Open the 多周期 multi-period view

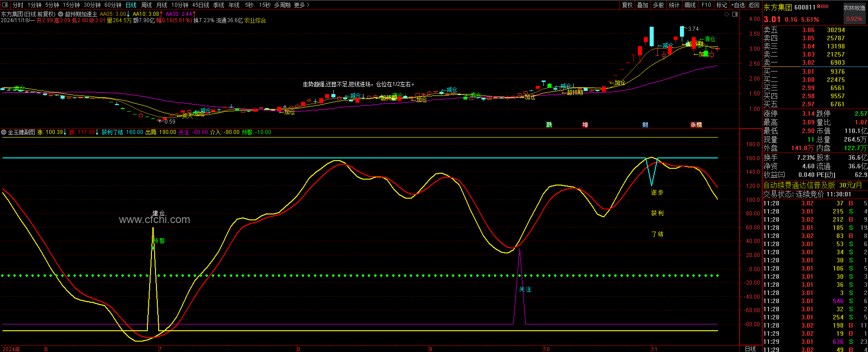(x=282, y=5)
